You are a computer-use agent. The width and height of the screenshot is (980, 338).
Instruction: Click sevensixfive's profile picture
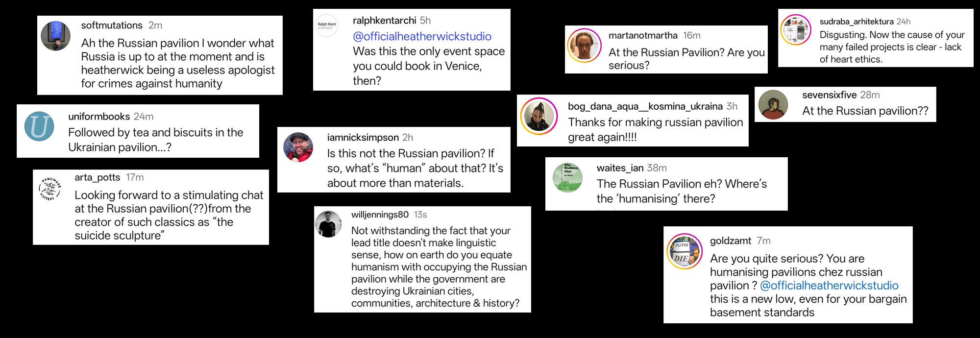click(x=773, y=105)
